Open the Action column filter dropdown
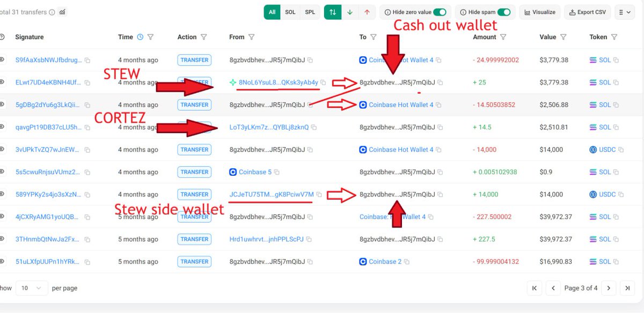 pyautogui.click(x=204, y=37)
